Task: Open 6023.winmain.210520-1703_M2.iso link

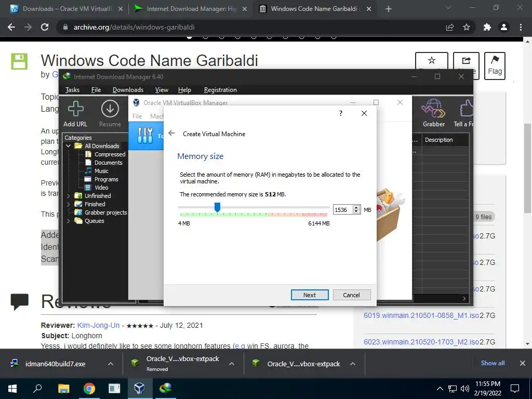Action: pos(421,342)
